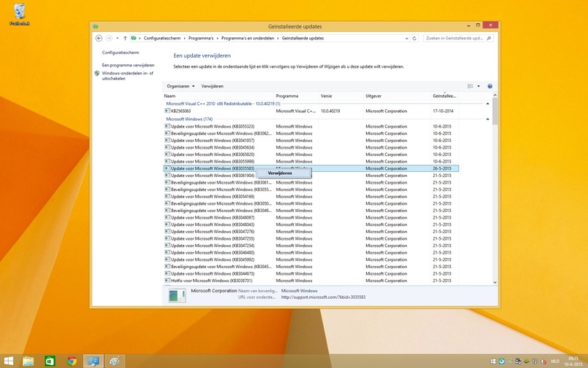
Task: Expand the address bar history dropdown
Action: 407,39
